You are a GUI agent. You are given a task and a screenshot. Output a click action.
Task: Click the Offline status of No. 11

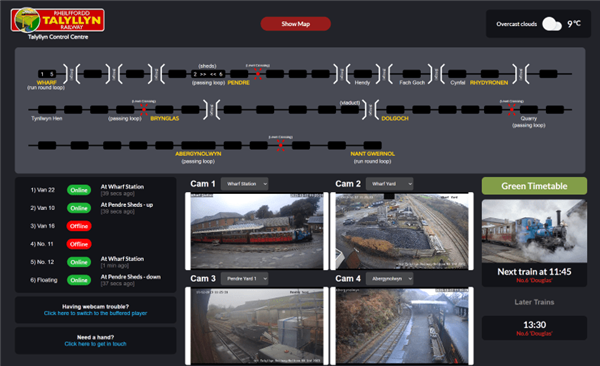pos(79,244)
